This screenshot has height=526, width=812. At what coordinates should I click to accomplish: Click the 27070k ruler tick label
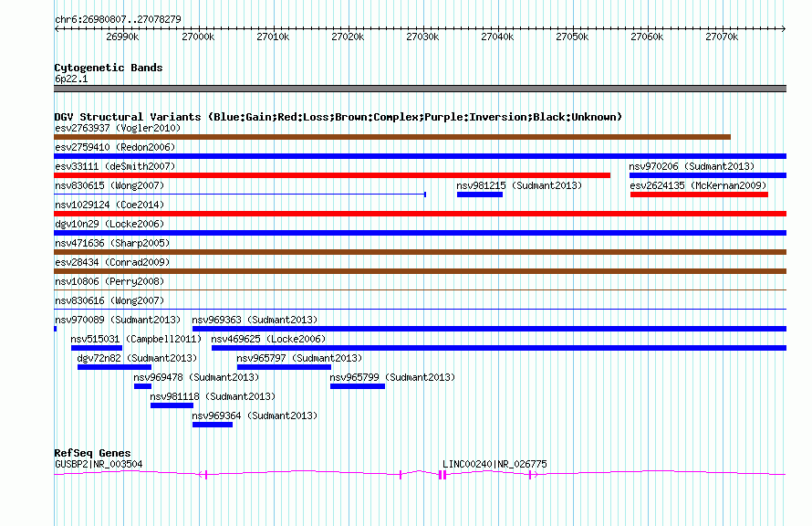coord(722,37)
